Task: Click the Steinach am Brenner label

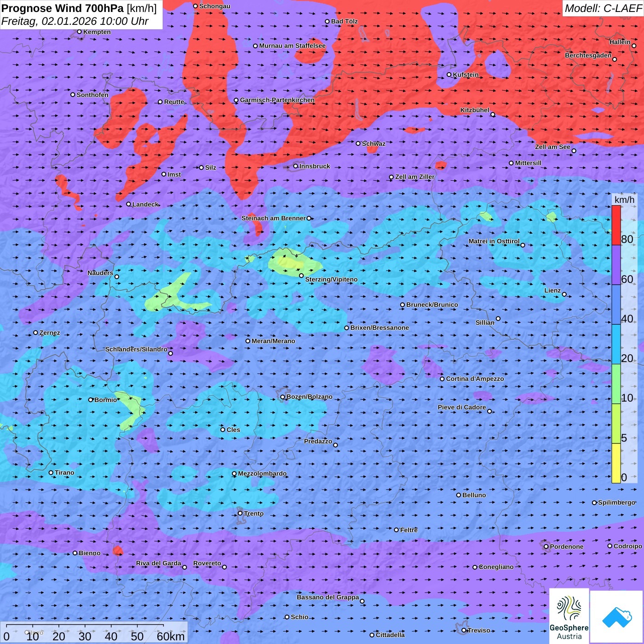Action: coord(273,218)
